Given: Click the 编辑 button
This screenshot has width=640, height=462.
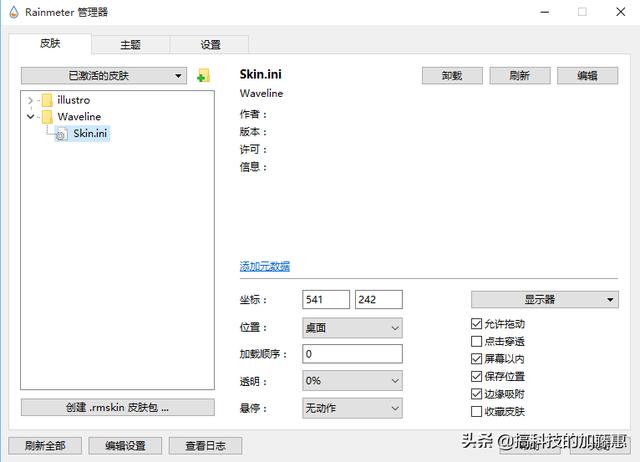Looking at the screenshot, I should [587, 76].
